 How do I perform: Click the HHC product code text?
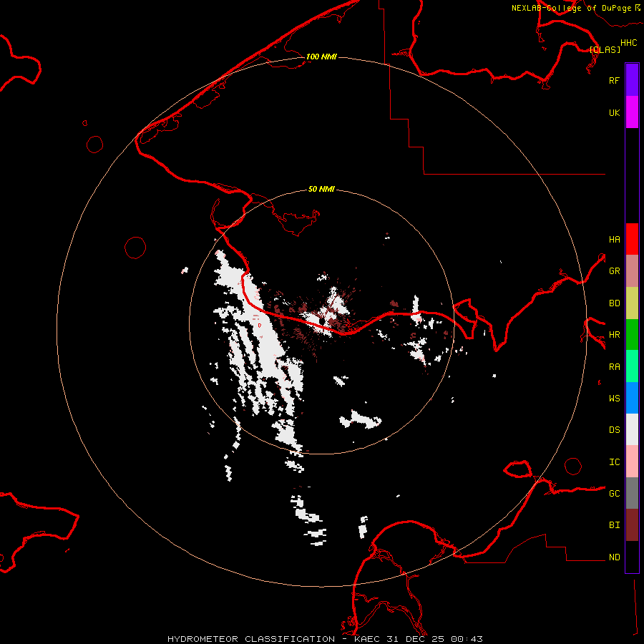coord(628,43)
